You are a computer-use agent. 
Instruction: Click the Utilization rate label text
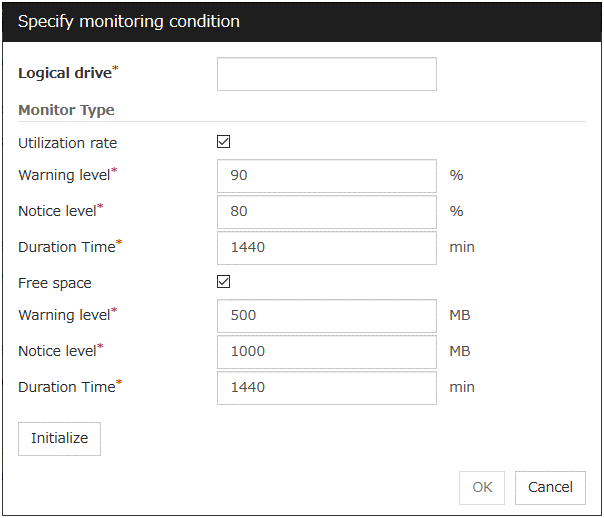click(67, 143)
